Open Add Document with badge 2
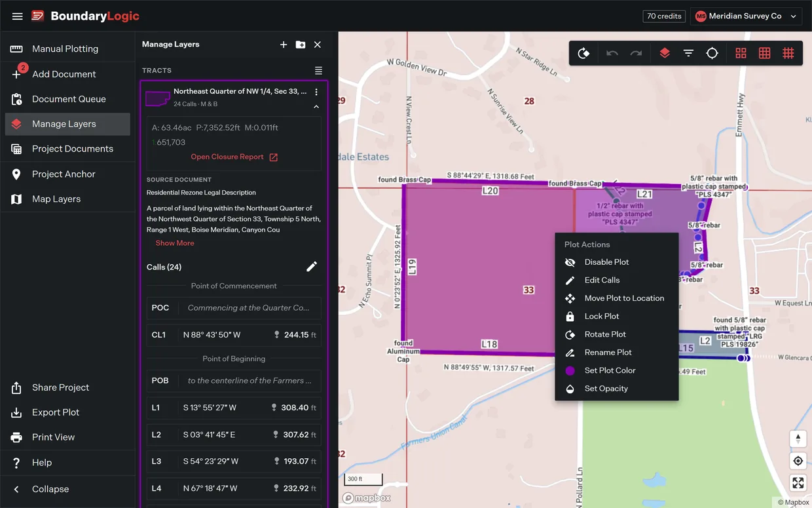Screen dimensions: 812x508 [67, 74]
